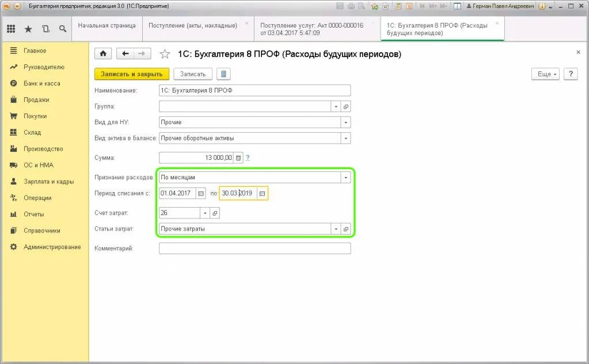
Task: Open the Администрирование section
Action: click(52, 247)
